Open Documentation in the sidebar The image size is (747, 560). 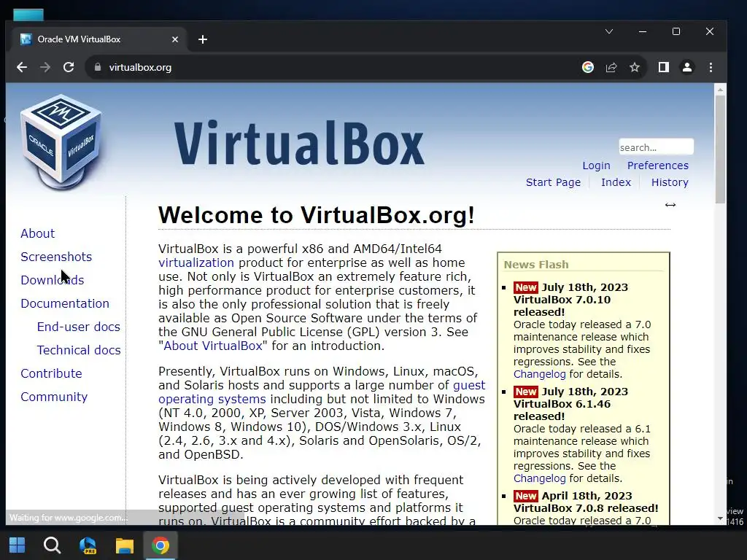point(65,303)
